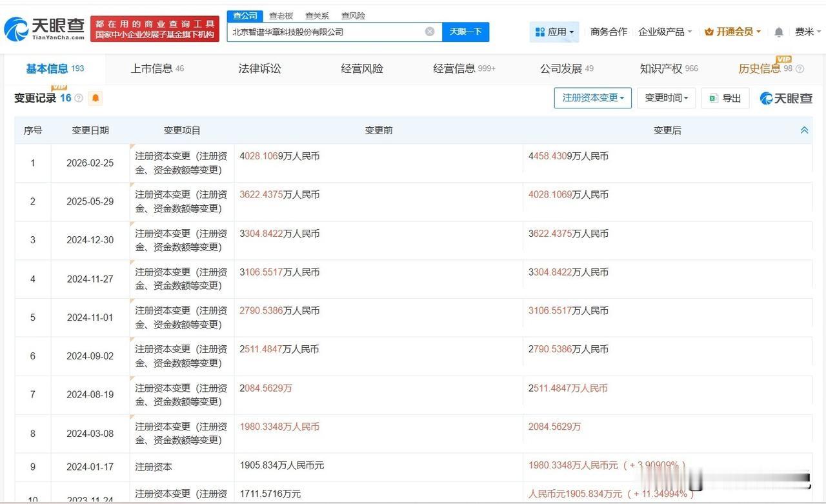Click the date 2025-05-29
Screen dimensions: 826x504
point(90,201)
